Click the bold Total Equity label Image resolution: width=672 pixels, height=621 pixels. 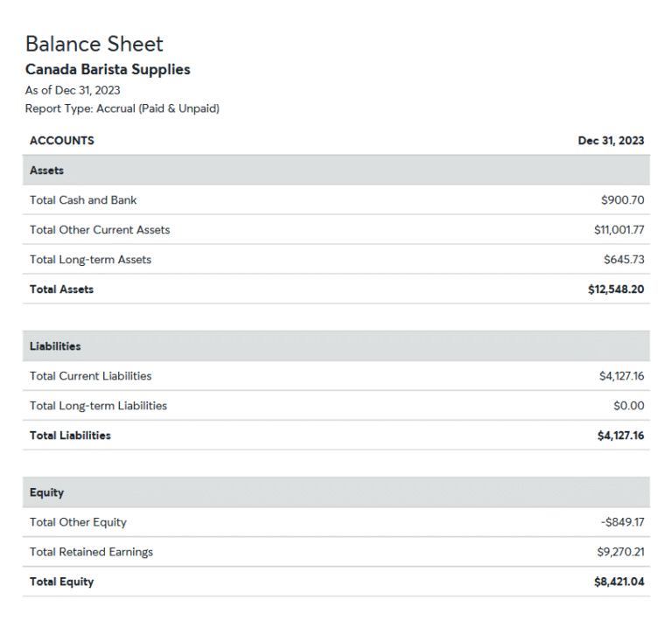point(62,582)
